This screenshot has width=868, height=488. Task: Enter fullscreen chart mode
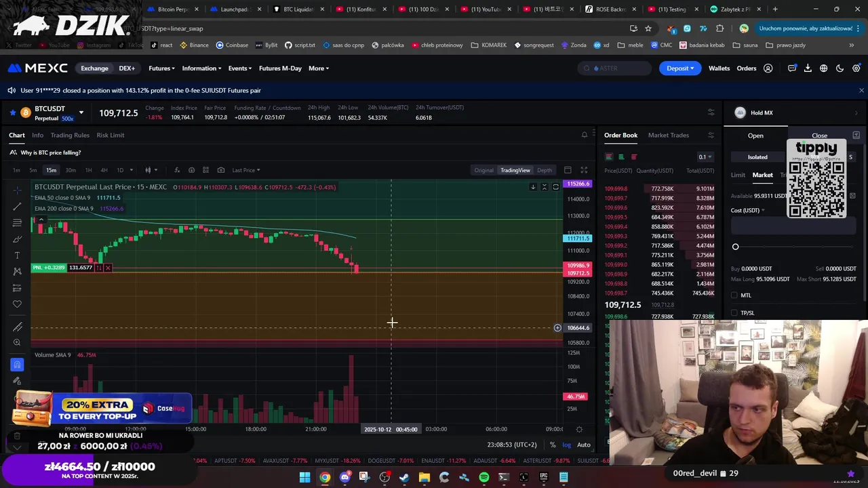pos(584,170)
